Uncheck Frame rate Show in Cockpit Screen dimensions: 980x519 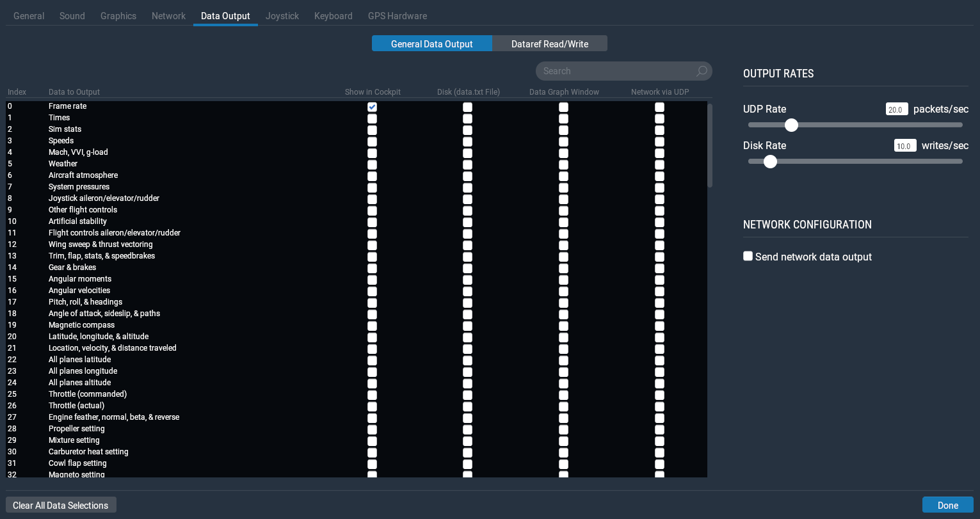[x=372, y=107]
